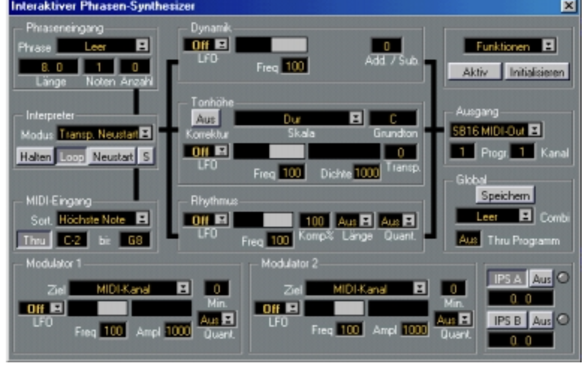Click the round IPS B indicator light

pyautogui.click(x=563, y=319)
